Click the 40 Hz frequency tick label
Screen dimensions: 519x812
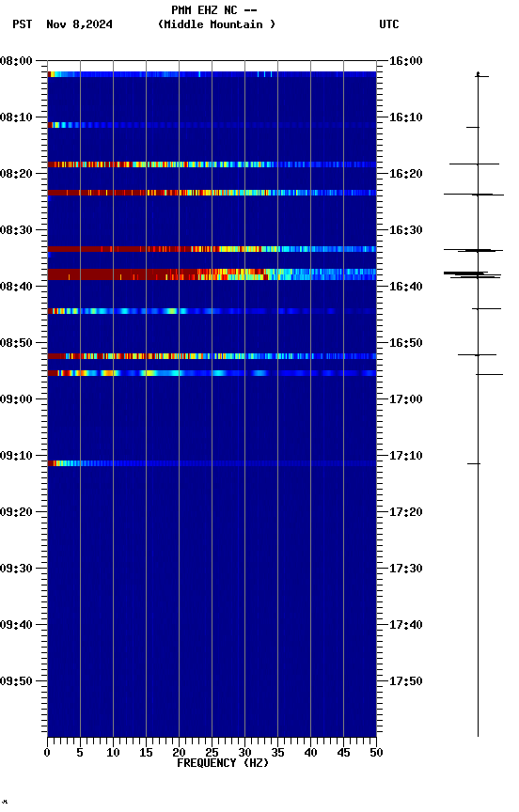tap(310, 753)
